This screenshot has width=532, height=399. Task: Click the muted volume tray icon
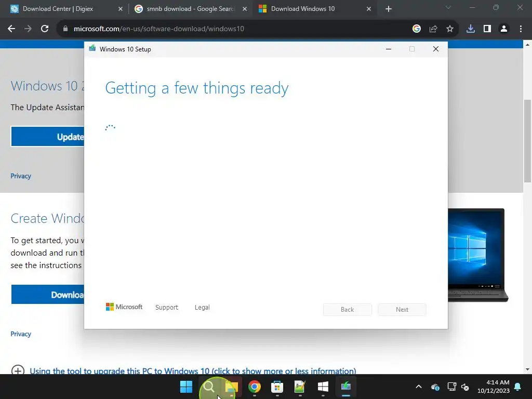[465, 387]
